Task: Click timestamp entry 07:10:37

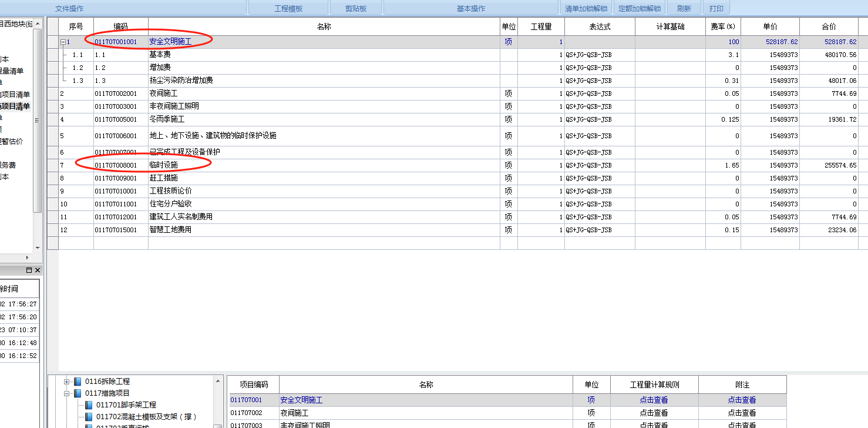Action: [19, 330]
